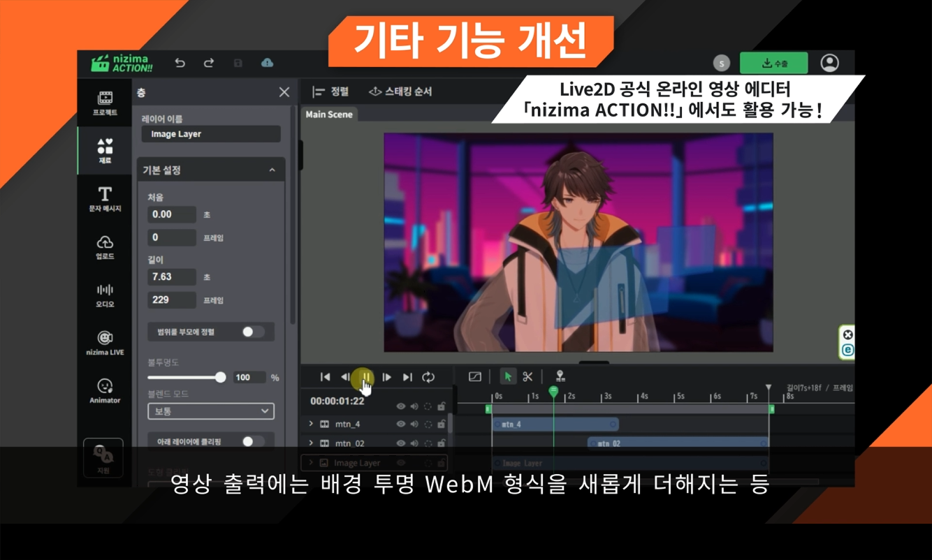The height and width of the screenshot is (560, 932).
Task: Collapse the 기본 설정 section
Action: click(x=272, y=170)
